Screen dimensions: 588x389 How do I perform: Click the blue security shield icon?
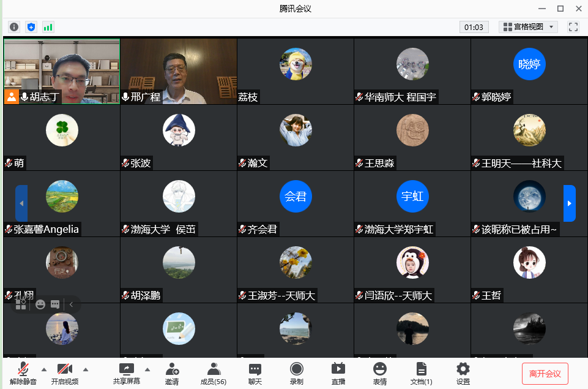point(31,27)
